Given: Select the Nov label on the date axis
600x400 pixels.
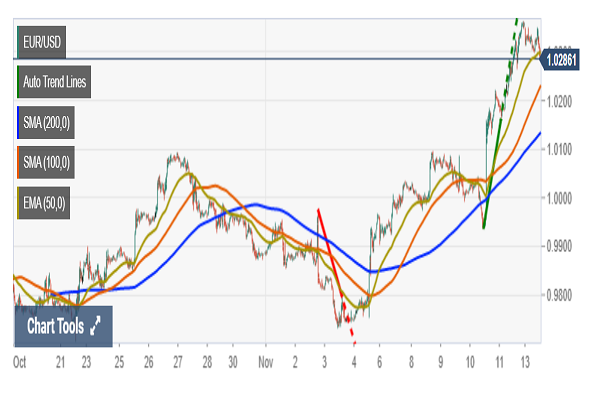Looking at the screenshot, I should 264,360.
